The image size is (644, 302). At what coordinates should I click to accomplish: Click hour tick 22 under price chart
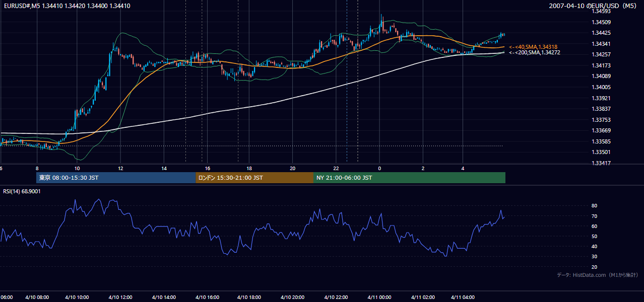coord(336,169)
